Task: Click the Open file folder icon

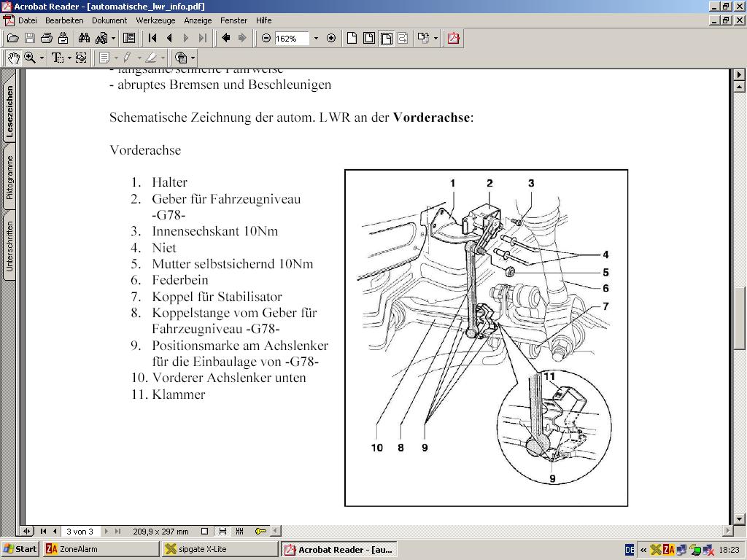Action: (x=12, y=38)
